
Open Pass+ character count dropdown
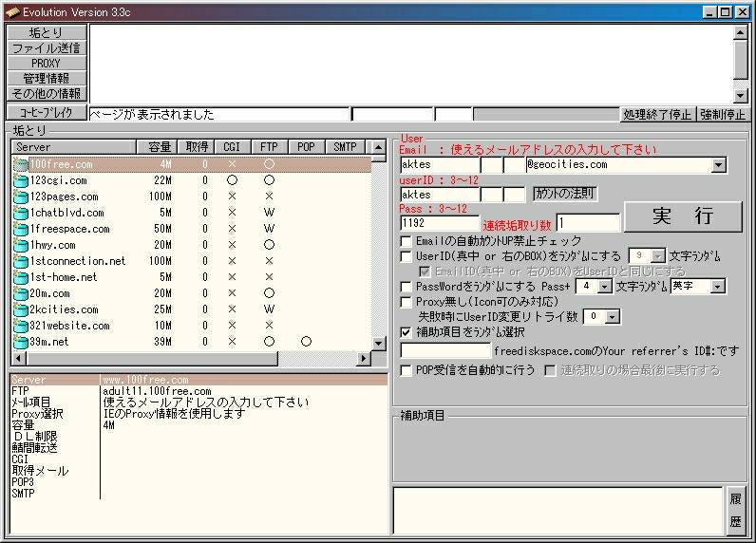click(x=605, y=287)
